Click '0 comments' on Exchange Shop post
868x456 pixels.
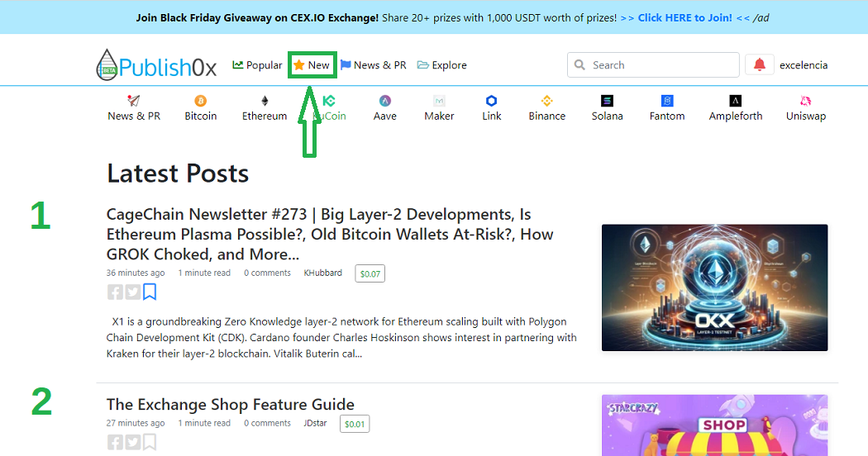(x=267, y=423)
